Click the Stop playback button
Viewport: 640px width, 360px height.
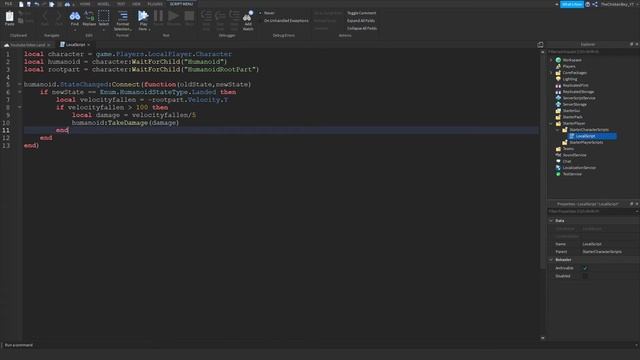click(x=189, y=16)
